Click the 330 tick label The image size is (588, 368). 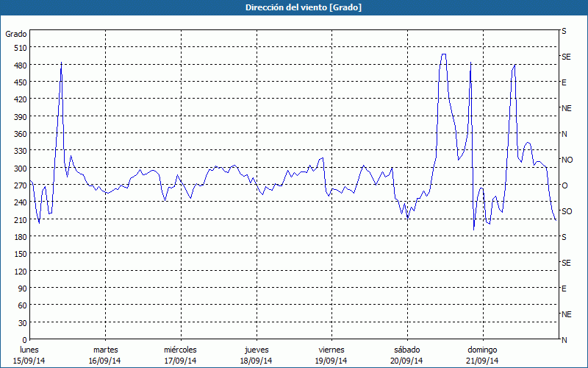[x=19, y=151]
